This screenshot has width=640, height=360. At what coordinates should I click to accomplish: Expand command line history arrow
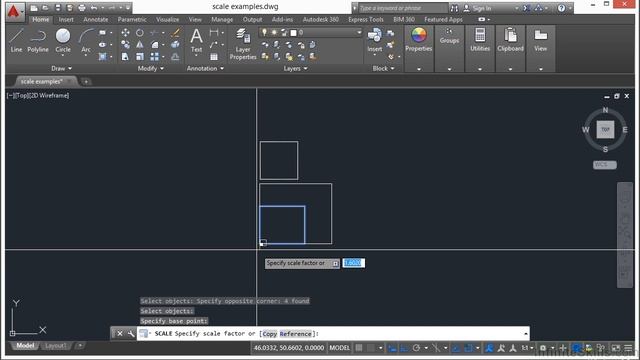click(525, 333)
